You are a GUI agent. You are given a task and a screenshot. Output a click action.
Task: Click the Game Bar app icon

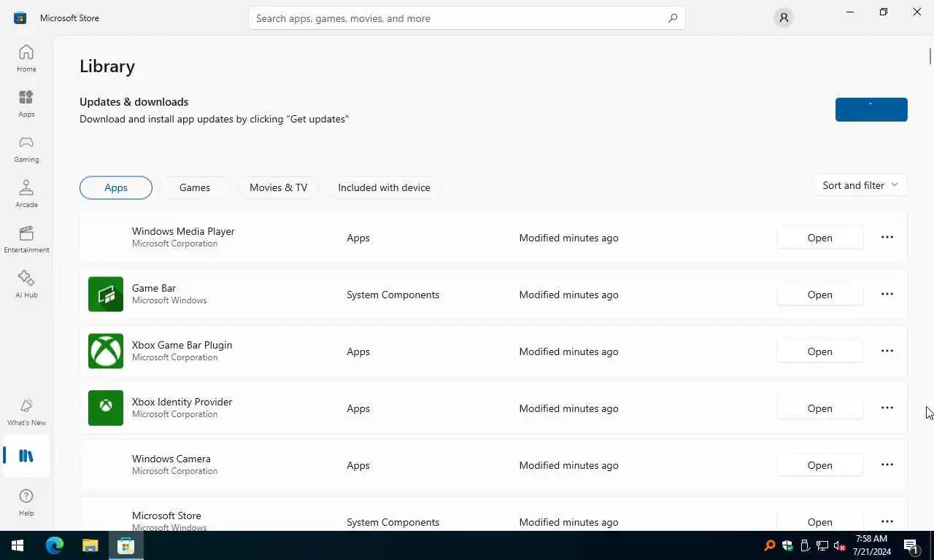tap(106, 294)
